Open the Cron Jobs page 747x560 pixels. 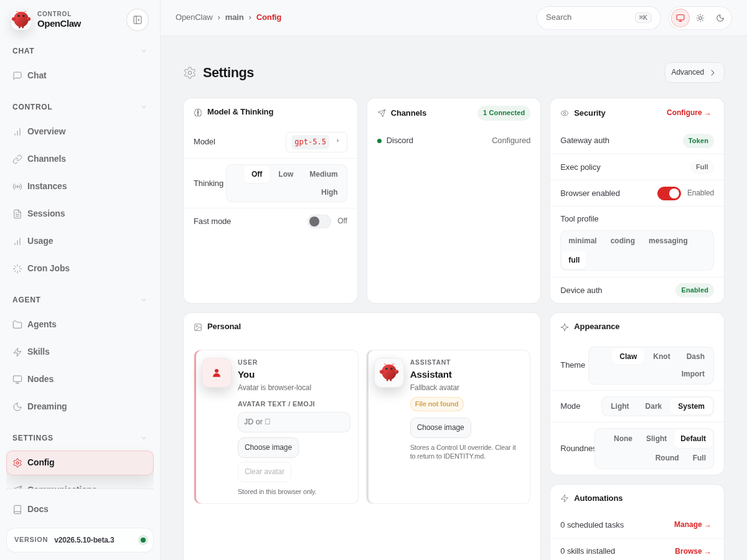[x=80, y=269]
